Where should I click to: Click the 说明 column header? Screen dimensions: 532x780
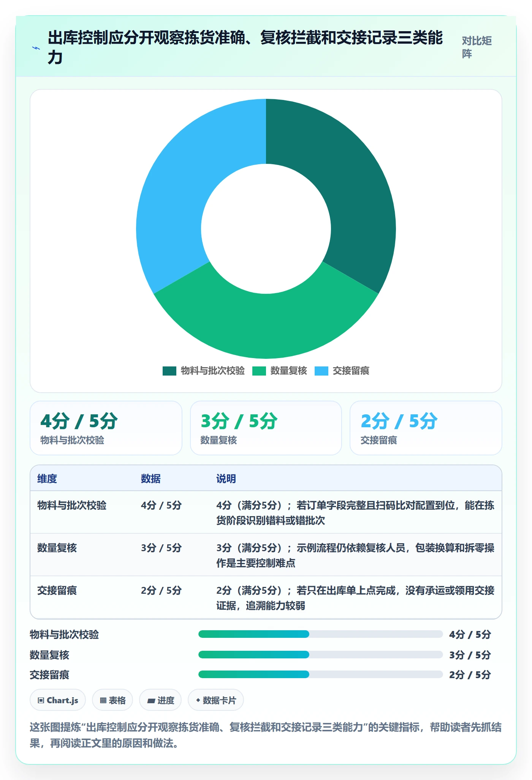[226, 479]
